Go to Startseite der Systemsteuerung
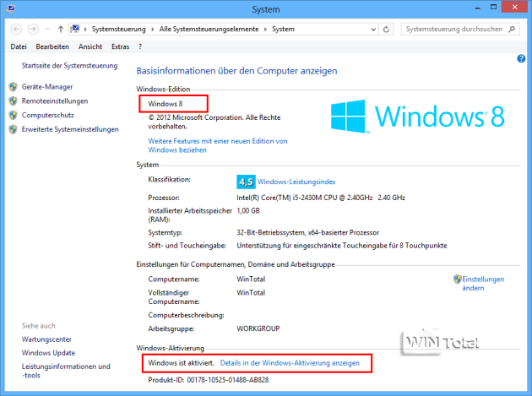This screenshot has width=532, height=396. point(69,66)
